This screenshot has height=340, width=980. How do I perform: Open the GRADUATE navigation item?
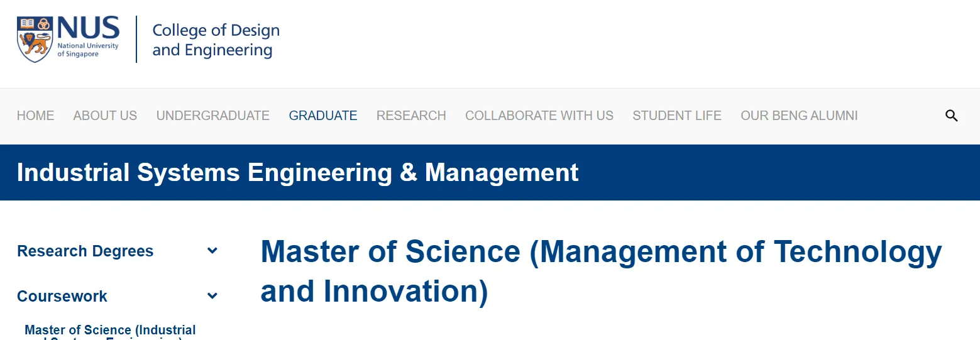coord(323,116)
